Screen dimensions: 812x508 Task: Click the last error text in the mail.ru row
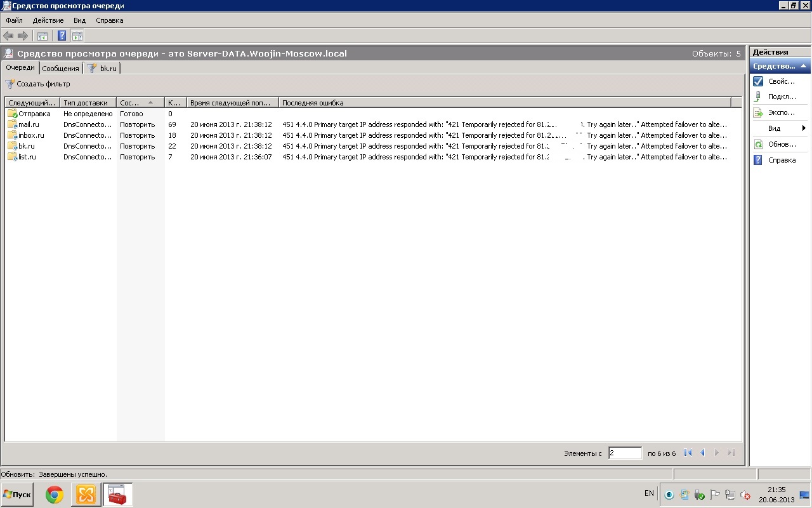point(504,124)
